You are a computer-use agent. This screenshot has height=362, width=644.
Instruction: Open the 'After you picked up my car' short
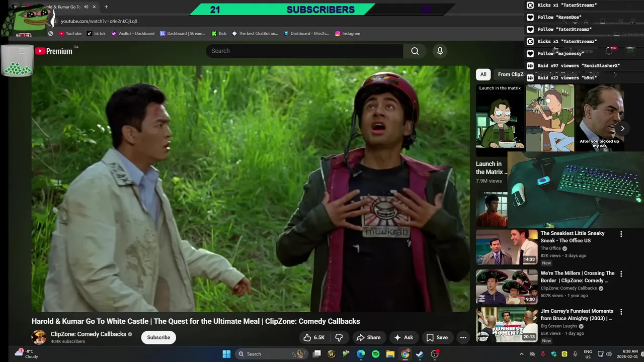click(x=600, y=118)
